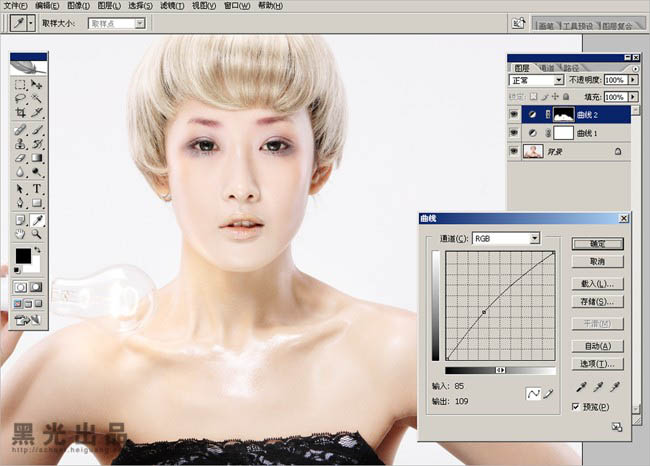Select the Blur tool
650x466 pixels.
[x=20, y=172]
